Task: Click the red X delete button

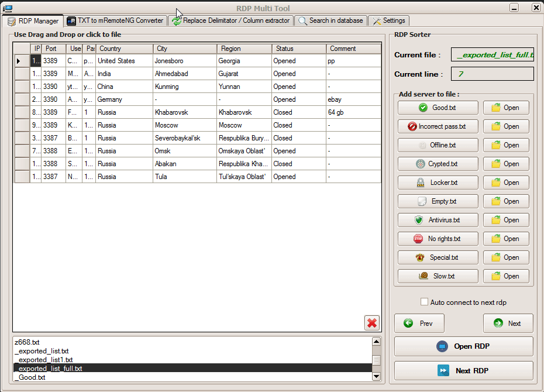Action: 371,323
